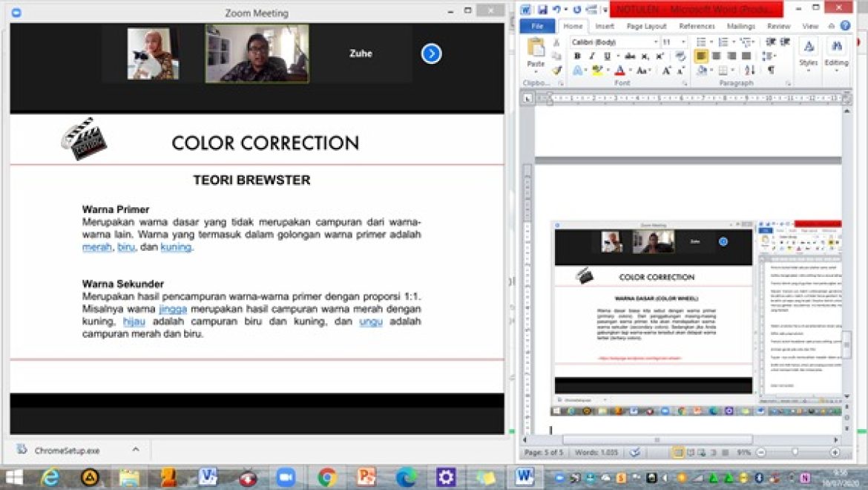This screenshot has height=490, width=868.
Task: Click the blue next arrow in Zoom meeting
Action: point(431,53)
